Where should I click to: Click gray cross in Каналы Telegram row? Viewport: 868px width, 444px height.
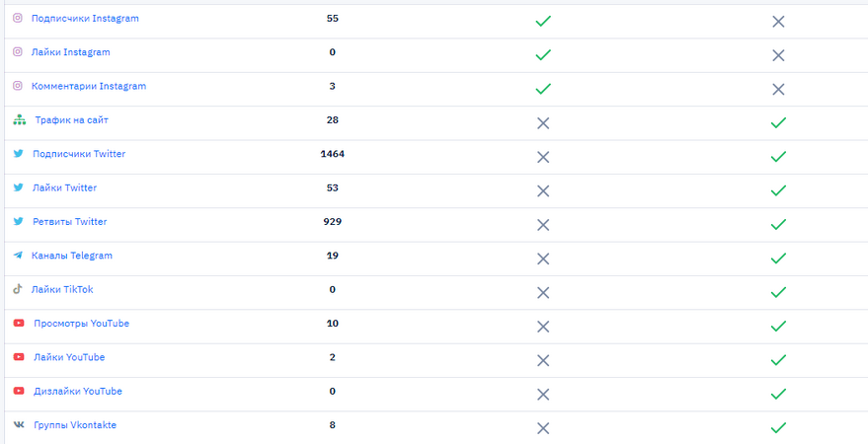(543, 259)
